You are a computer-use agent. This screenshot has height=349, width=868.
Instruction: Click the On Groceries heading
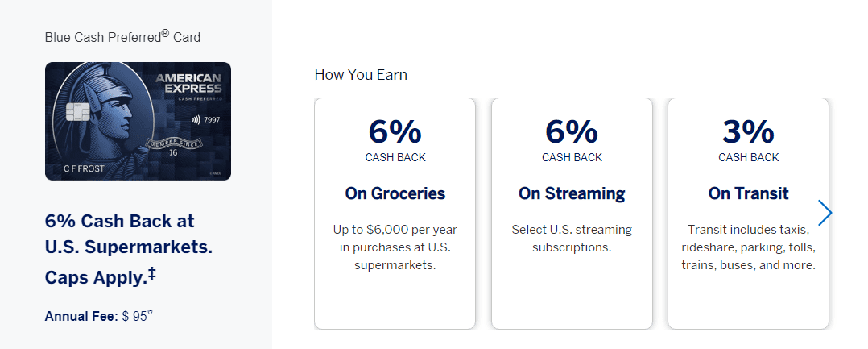pyautogui.click(x=395, y=193)
